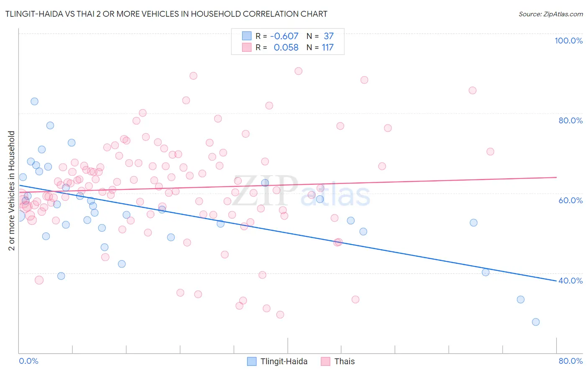Click the y-axis title 2 or more Vehicles
Viewport: 588px width, 373px height.
pyautogui.click(x=11, y=191)
